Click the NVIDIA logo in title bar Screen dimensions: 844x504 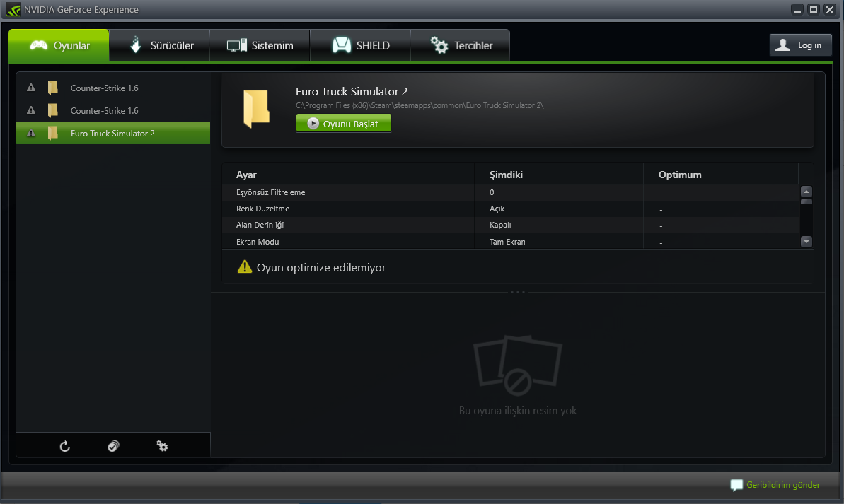[x=13, y=10]
